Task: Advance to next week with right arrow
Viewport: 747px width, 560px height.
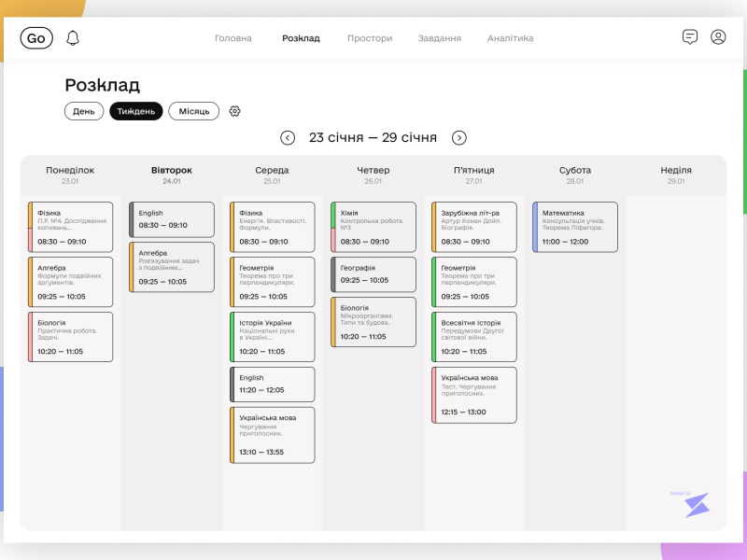Action: [x=458, y=137]
